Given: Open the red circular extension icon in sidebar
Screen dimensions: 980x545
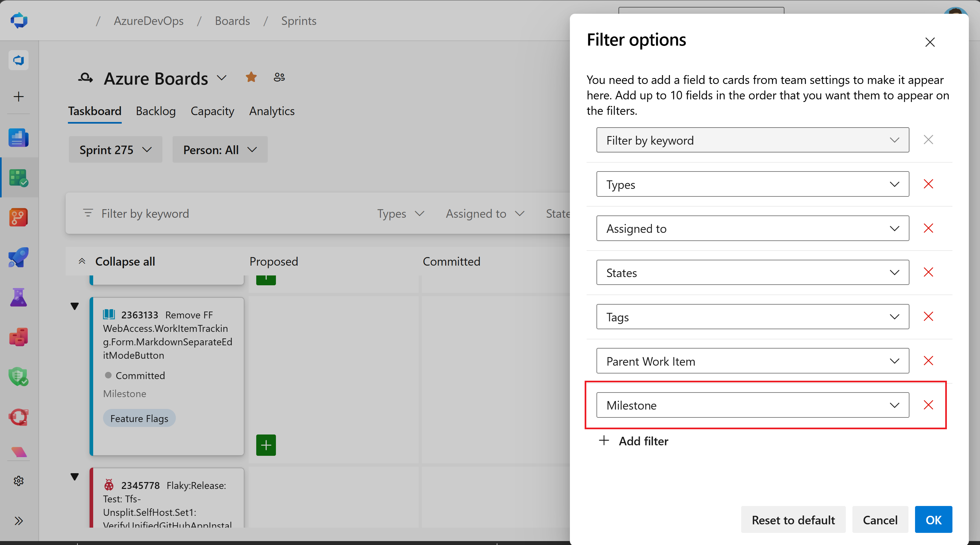Looking at the screenshot, I should [19, 417].
